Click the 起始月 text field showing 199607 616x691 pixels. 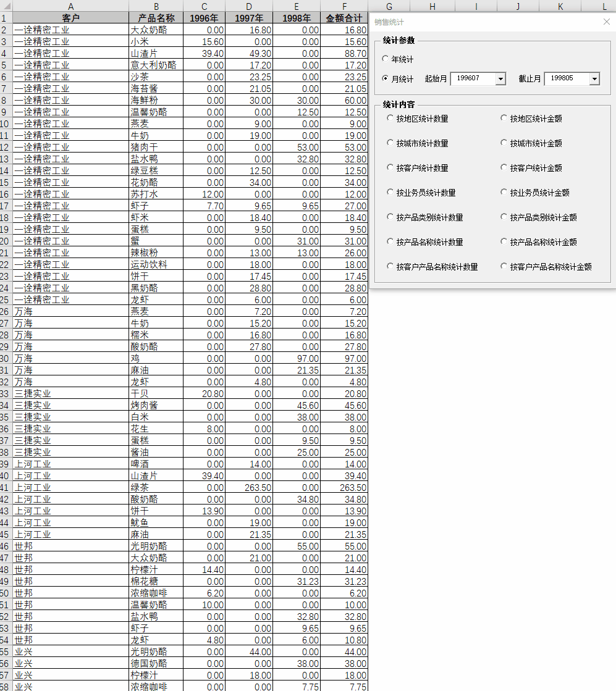(x=473, y=79)
